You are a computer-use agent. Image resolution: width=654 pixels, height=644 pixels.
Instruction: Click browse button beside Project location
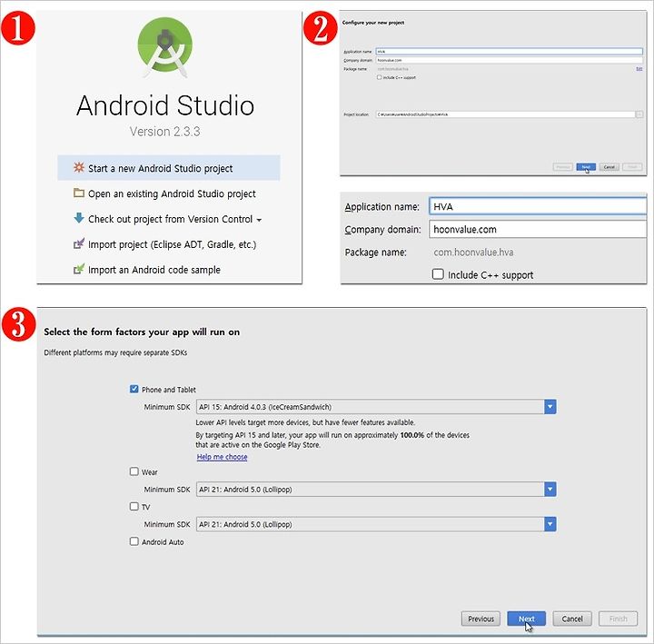(639, 114)
